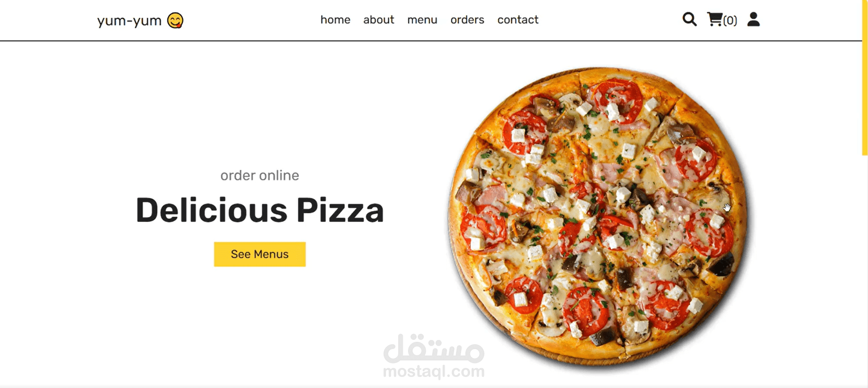
Task: Select the cart item count (0)
Action: click(730, 20)
